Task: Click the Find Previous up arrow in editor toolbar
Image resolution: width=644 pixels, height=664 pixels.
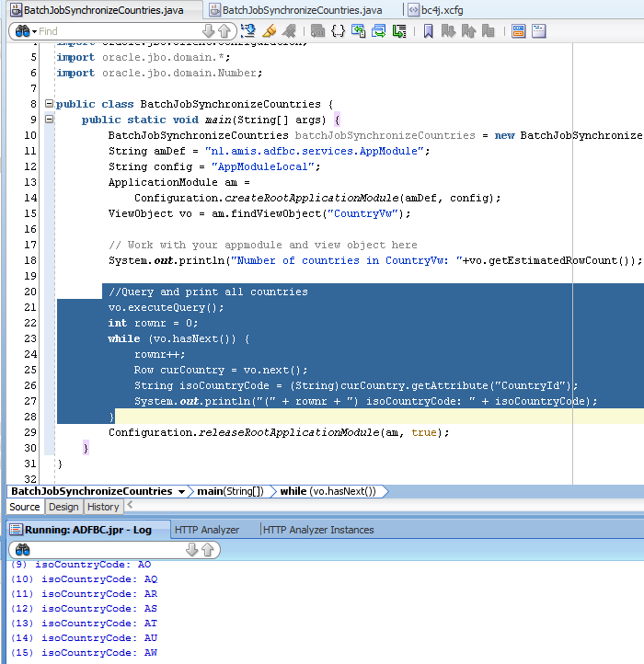Action: [223, 31]
